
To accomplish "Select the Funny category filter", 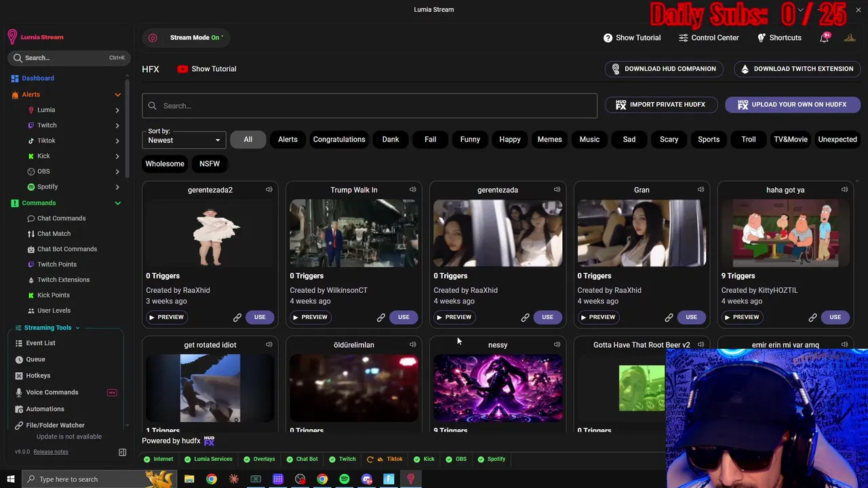I will coord(470,140).
